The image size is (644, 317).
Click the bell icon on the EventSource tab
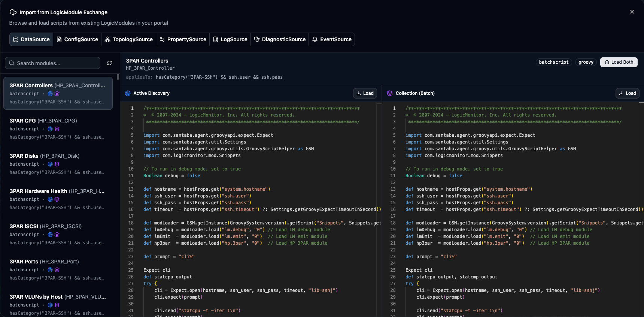(315, 39)
